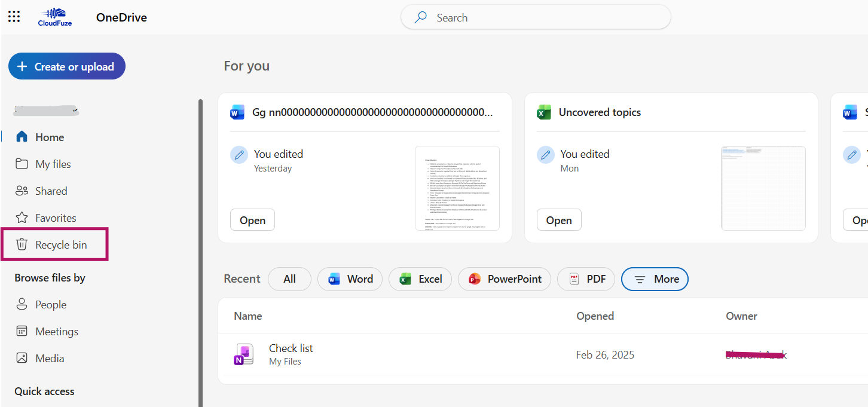868x407 pixels.
Task: Click the For you heading
Action: [x=246, y=66]
